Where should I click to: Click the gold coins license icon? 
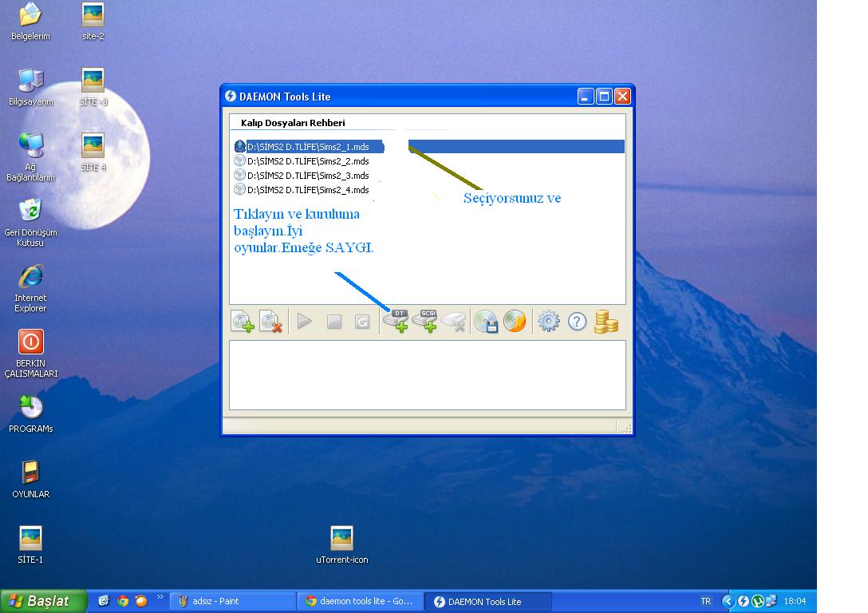[x=606, y=322]
